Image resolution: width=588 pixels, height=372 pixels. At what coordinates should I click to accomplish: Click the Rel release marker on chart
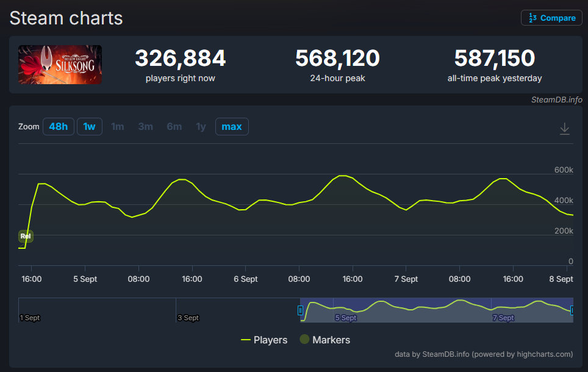tap(26, 236)
